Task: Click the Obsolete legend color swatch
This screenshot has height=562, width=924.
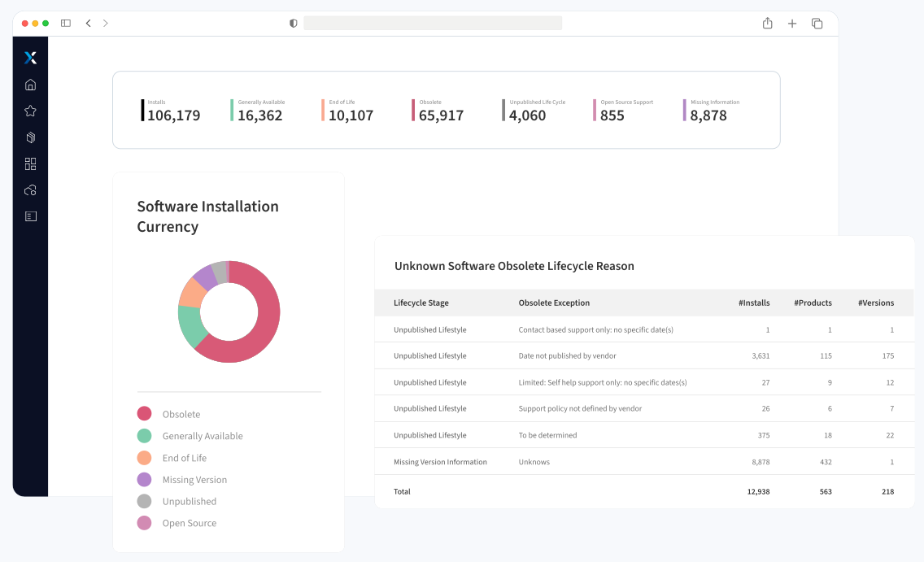Action: click(145, 413)
